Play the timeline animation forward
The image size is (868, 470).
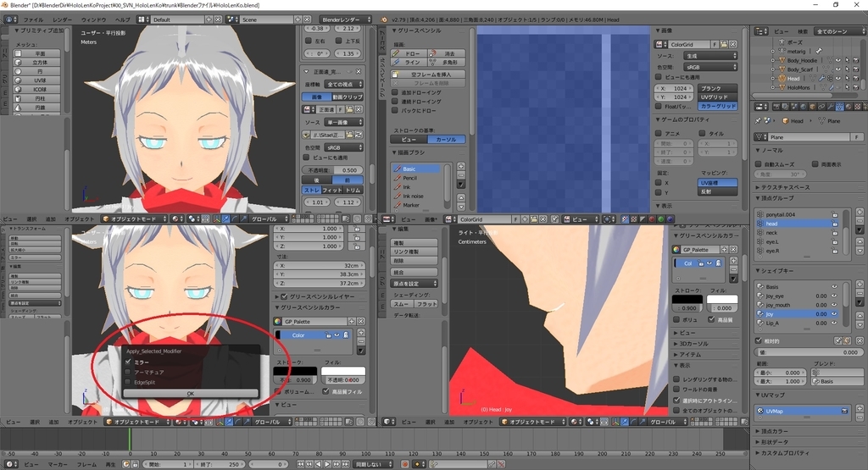(x=327, y=464)
